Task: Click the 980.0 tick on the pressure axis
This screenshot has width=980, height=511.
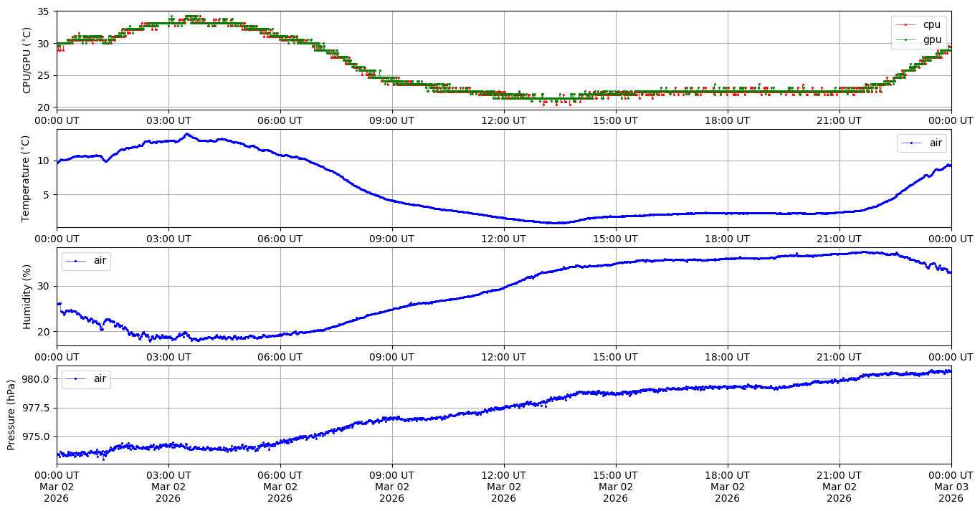Action: tap(37, 379)
